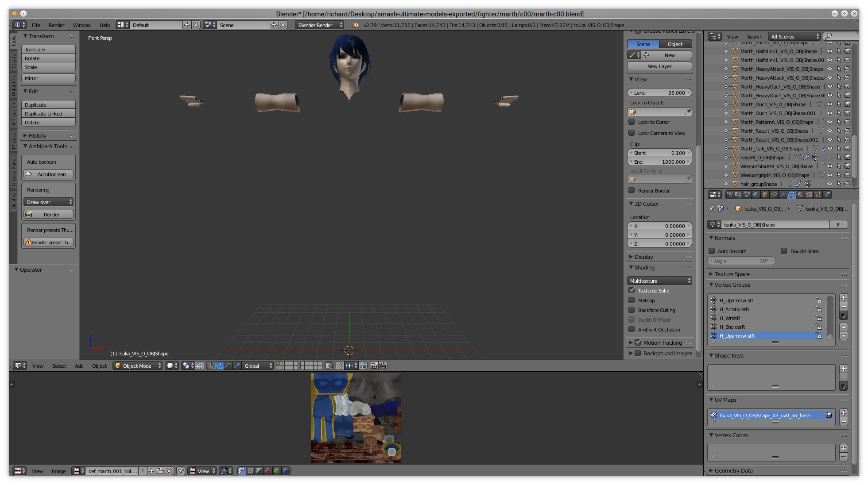Open the Physics properties tab
The height and width of the screenshot is (485, 868).
coord(827,195)
